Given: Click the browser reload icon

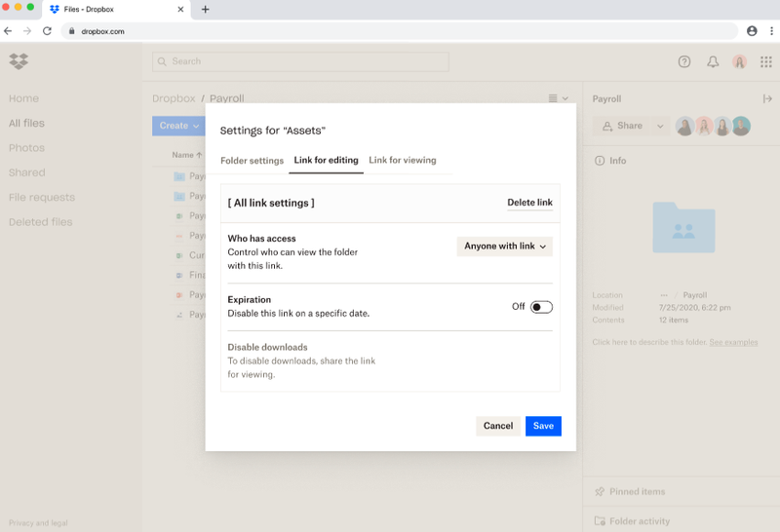Looking at the screenshot, I should [47, 31].
